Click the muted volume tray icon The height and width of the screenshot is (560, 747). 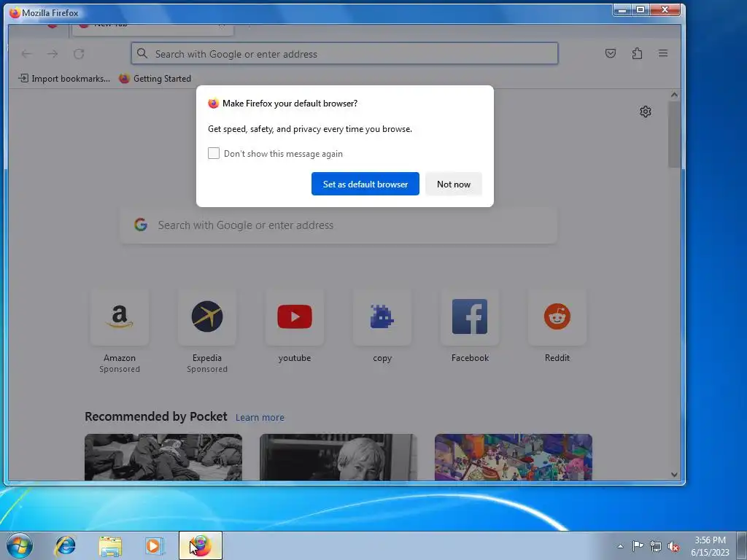point(673,546)
